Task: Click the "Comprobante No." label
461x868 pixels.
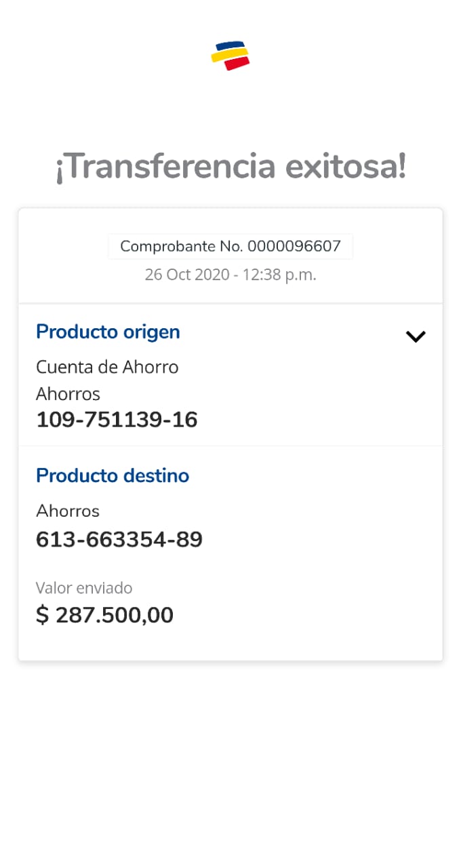Action: click(182, 246)
